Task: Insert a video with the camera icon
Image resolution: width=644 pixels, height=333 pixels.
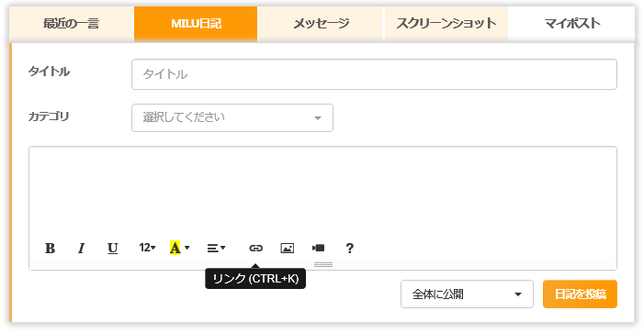Action: click(x=318, y=248)
